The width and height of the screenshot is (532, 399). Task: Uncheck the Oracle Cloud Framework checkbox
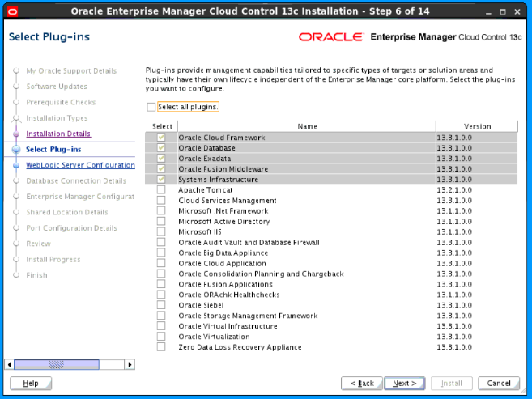click(161, 138)
